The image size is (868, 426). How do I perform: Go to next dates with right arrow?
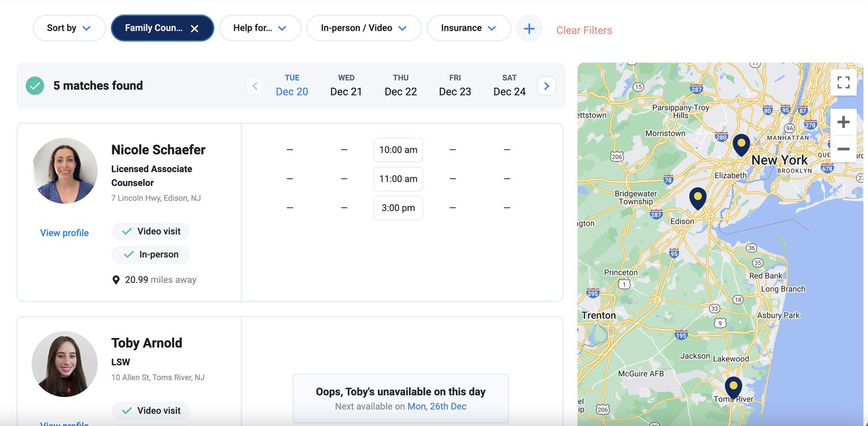coord(546,86)
